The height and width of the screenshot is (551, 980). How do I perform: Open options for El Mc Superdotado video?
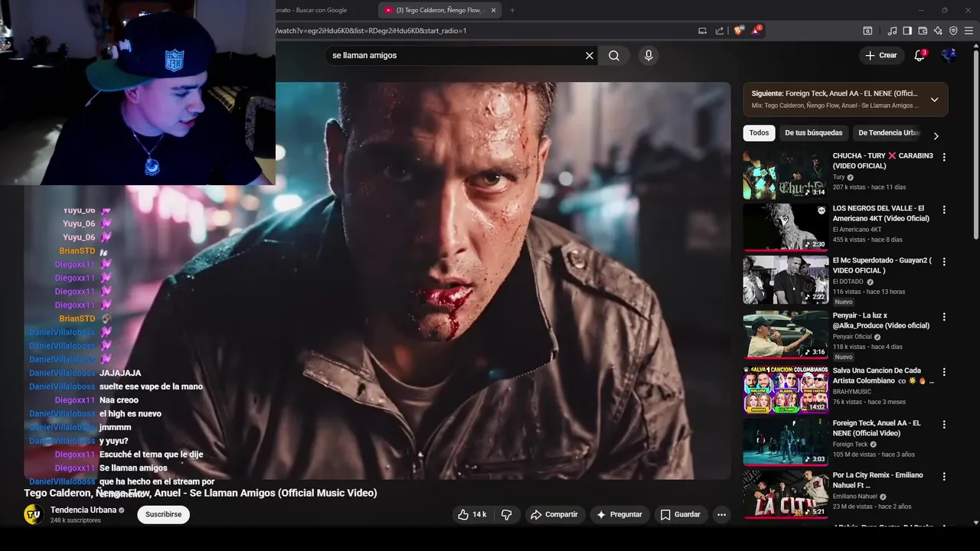click(944, 261)
